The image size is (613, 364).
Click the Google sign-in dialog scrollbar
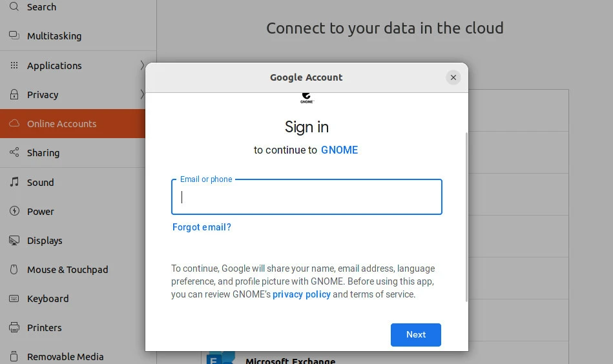pos(466,216)
